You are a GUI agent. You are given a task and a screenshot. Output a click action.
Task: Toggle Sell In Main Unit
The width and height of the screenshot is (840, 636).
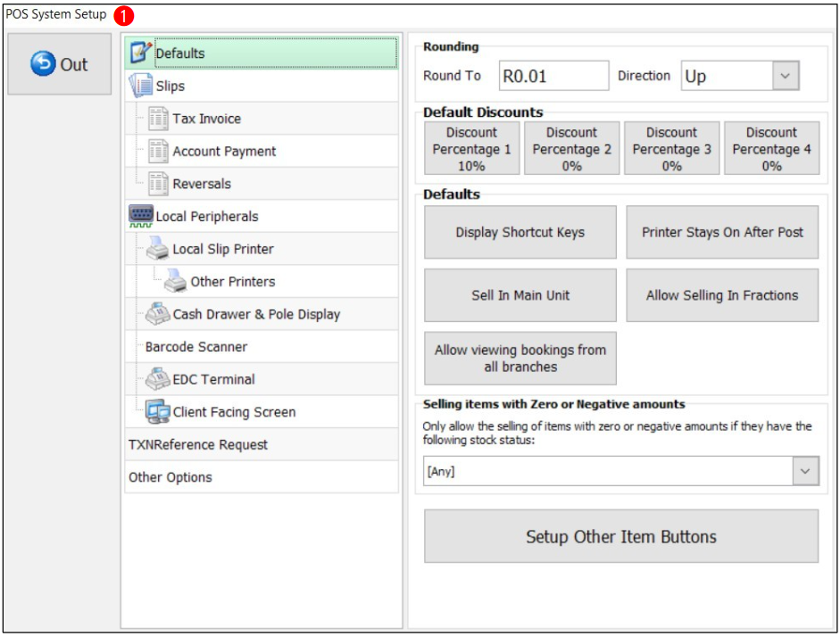pos(520,295)
